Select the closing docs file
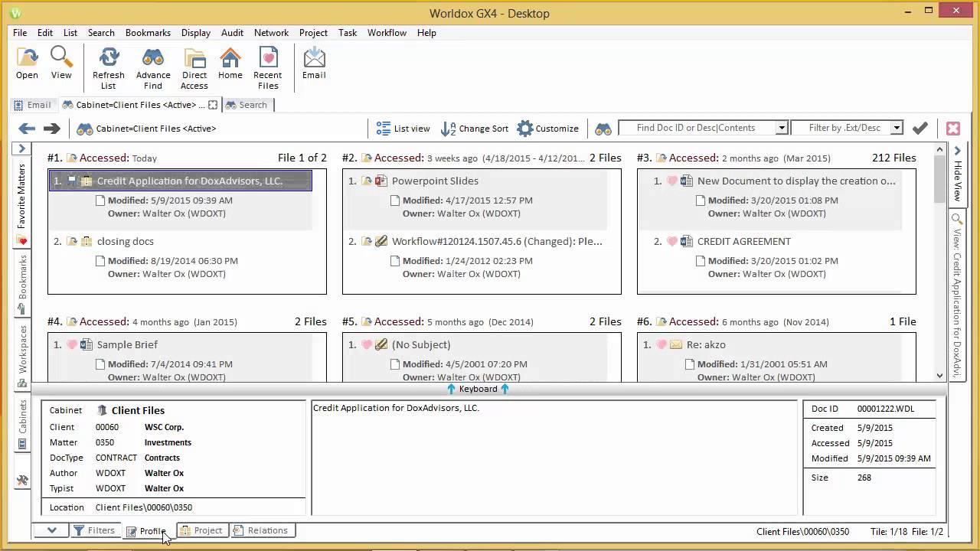The image size is (980, 551). tap(125, 241)
